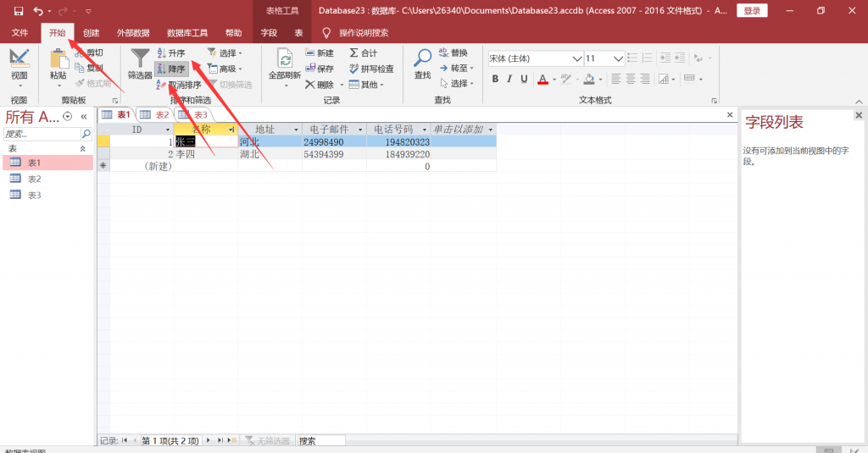Open 电子邮件 column dropdown arrow
The height and width of the screenshot is (453, 868).
click(x=360, y=130)
